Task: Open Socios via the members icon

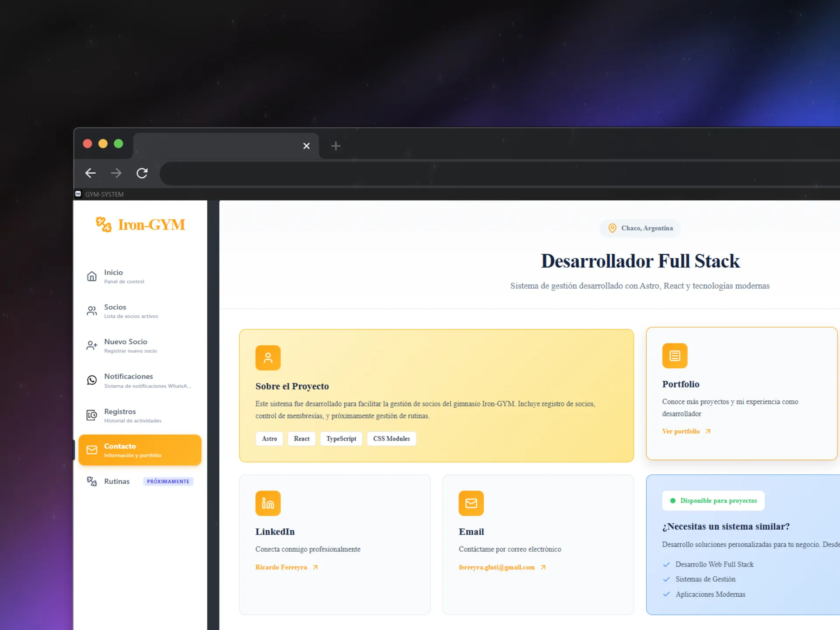Action: [92, 311]
